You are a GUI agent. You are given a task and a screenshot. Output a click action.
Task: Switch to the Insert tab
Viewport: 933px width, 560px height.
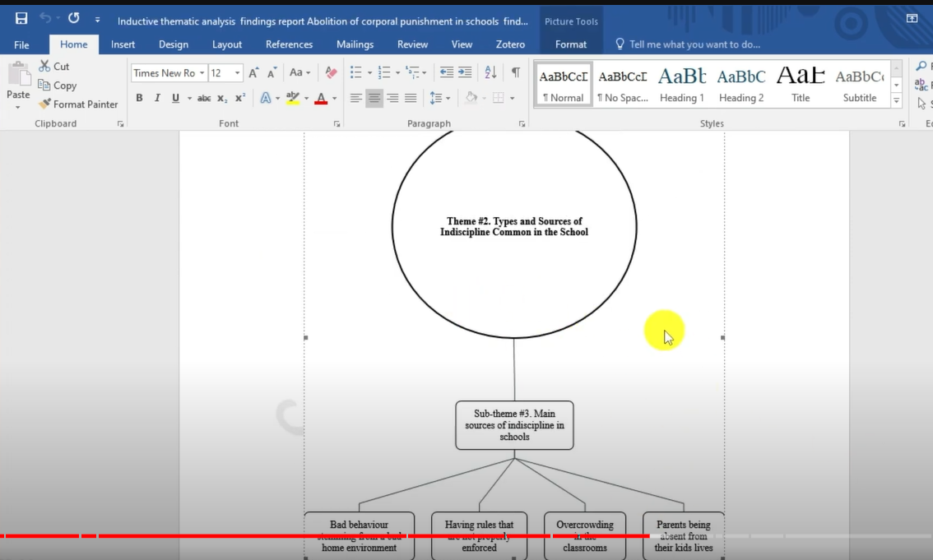point(123,44)
